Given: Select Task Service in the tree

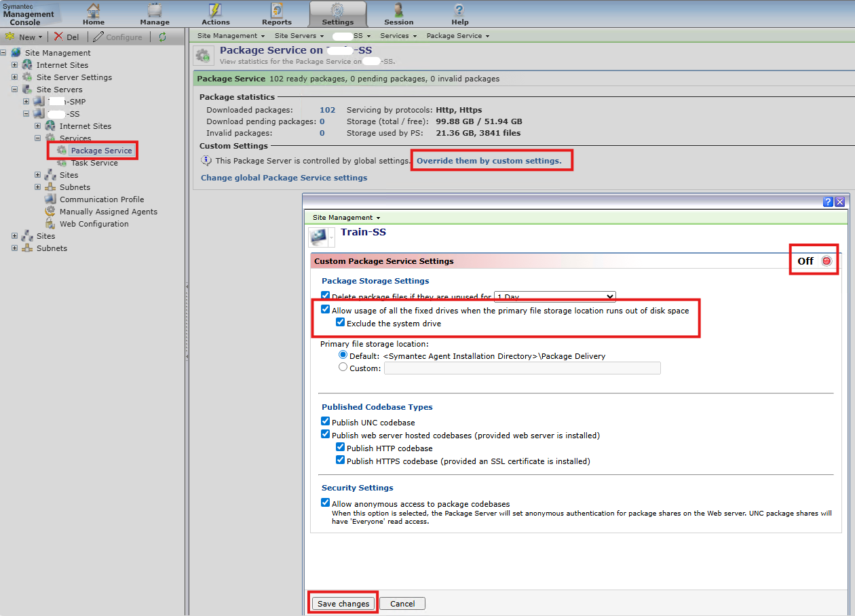Looking at the screenshot, I should 94,163.
